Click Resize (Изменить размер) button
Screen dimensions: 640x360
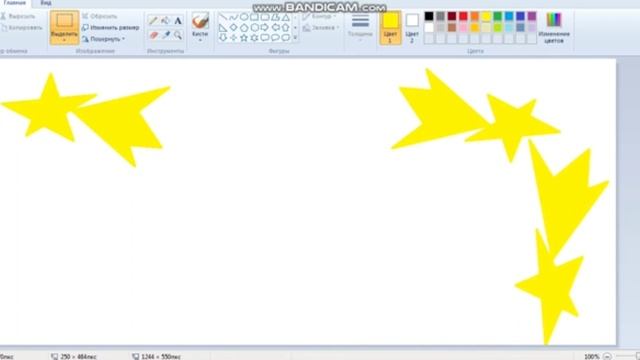[111, 28]
